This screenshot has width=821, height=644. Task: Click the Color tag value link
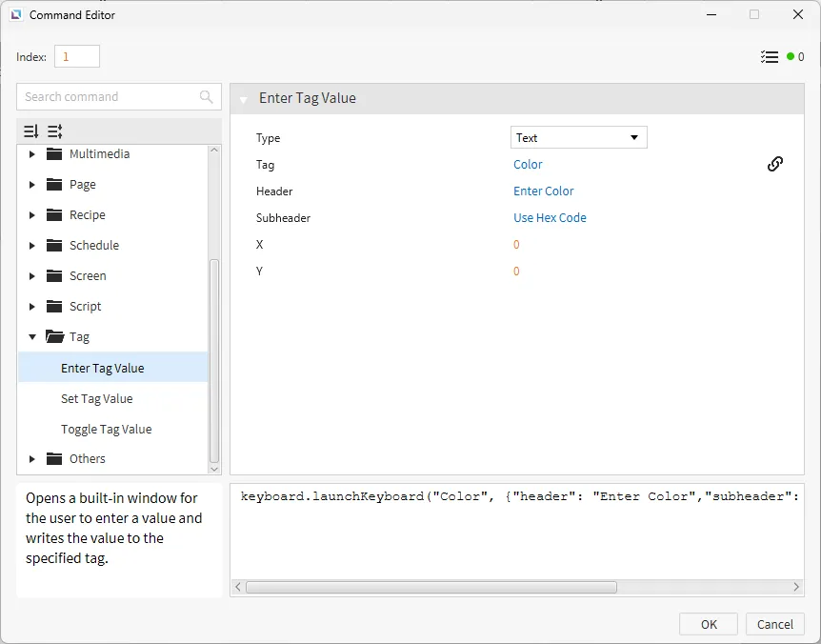pyautogui.click(x=528, y=165)
